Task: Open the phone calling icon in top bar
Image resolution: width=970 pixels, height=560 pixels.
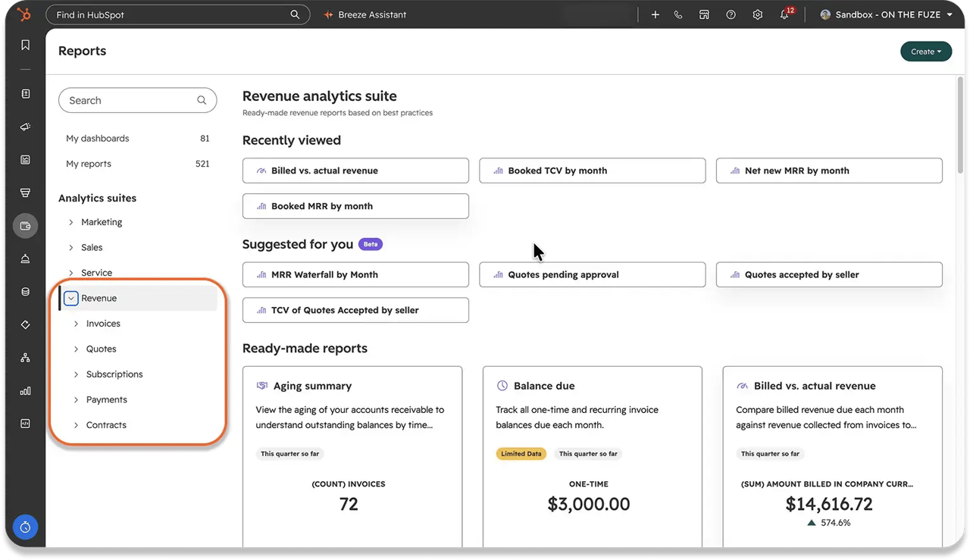Action: pos(678,14)
